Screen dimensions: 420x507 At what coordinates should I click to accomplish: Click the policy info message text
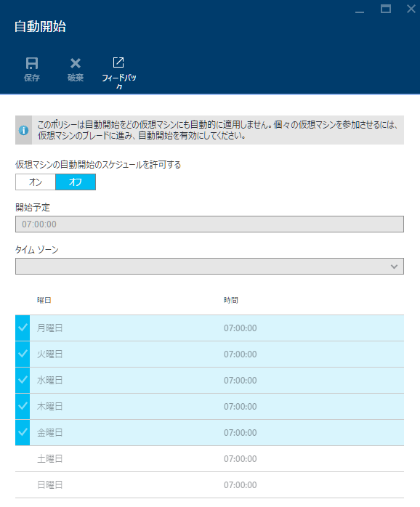(x=217, y=130)
